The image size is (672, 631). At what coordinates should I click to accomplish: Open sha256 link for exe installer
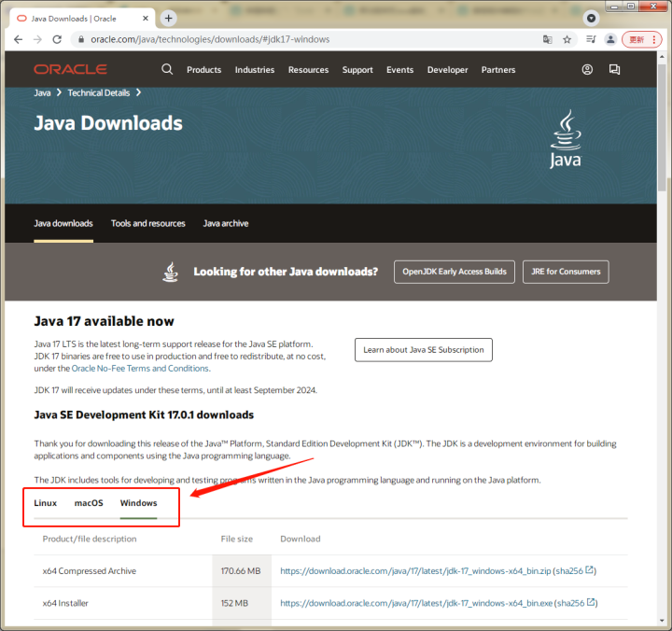(576, 603)
